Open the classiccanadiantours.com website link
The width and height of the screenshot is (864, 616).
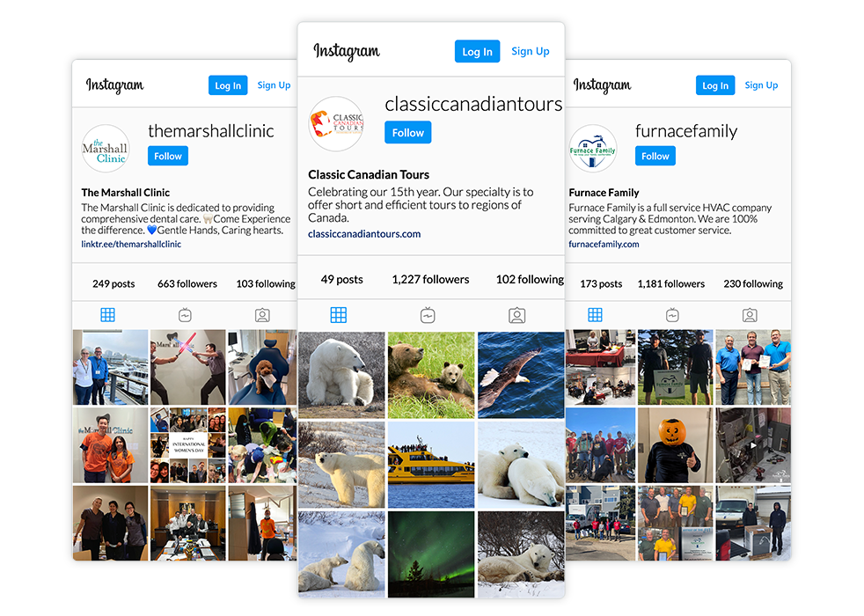coord(364,233)
